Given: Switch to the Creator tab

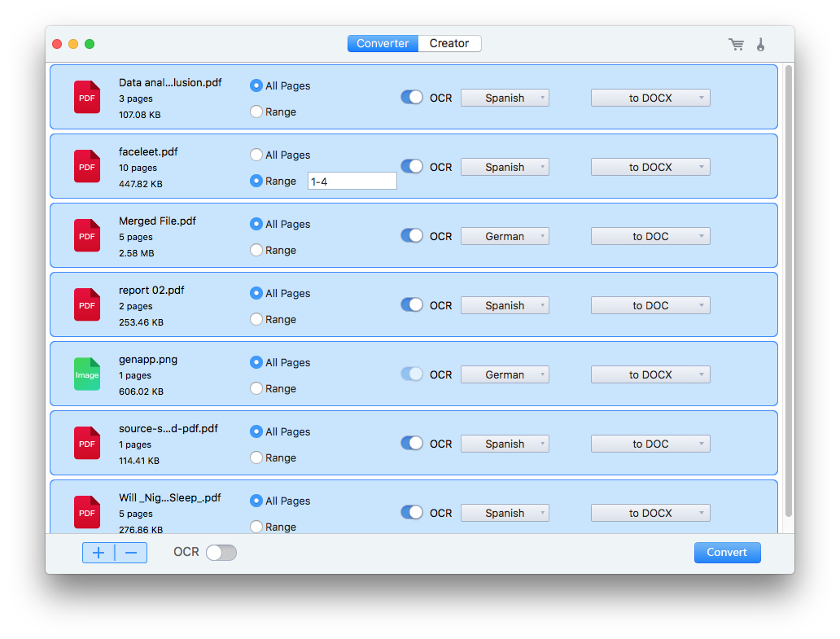Looking at the screenshot, I should (449, 43).
